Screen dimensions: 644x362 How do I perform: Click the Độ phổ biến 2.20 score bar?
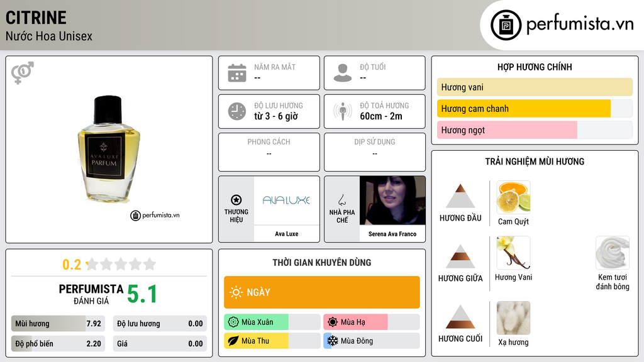[58, 344]
